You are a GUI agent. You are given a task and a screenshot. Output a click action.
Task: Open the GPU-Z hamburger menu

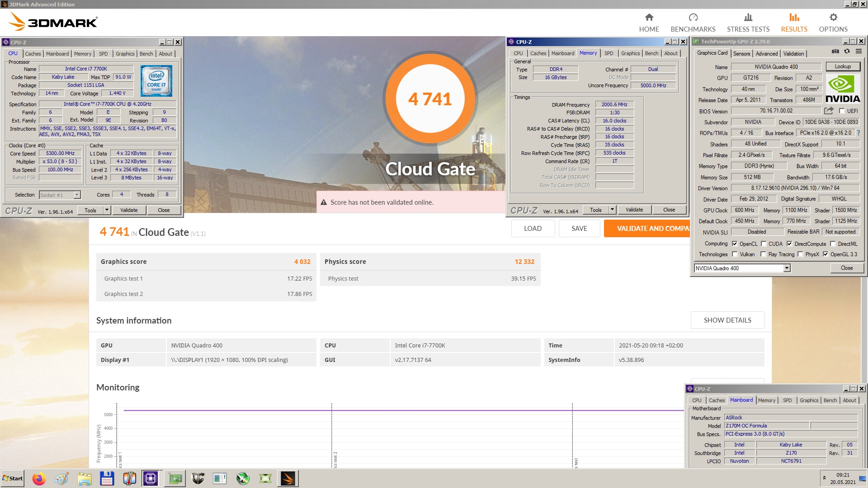859,52
